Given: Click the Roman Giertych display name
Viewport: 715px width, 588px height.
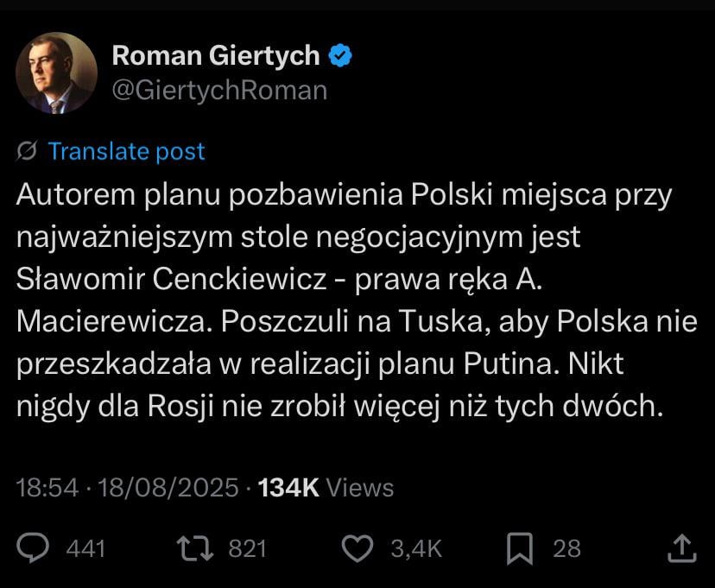Looking at the screenshot, I should [216, 55].
